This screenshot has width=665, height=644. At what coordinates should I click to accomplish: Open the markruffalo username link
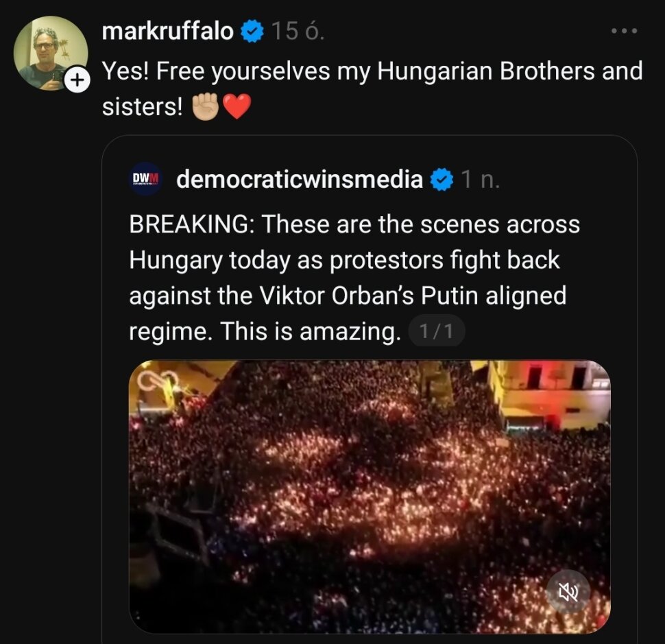pyautogui.click(x=167, y=32)
